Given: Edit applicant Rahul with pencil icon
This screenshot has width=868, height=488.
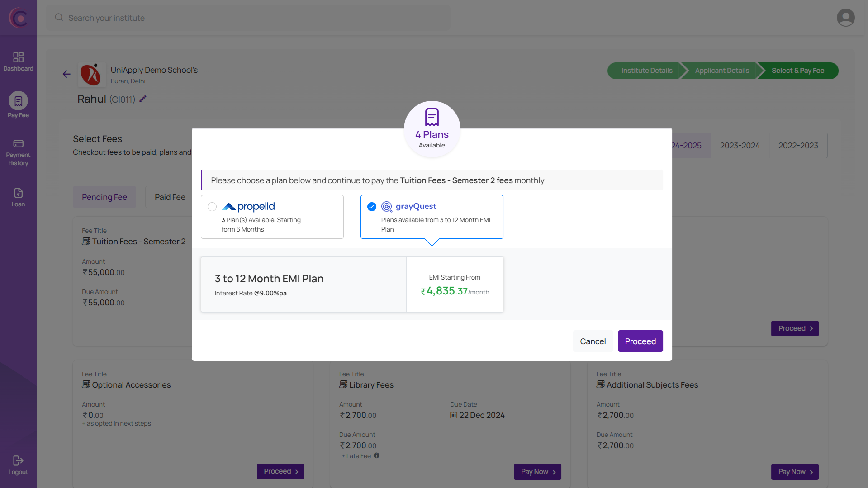Looking at the screenshot, I should (143, 99).
